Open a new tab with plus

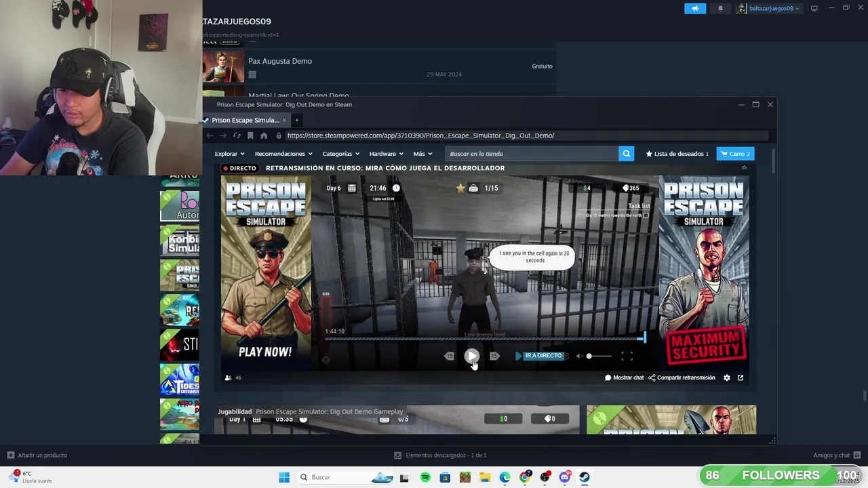pos(296,120)
